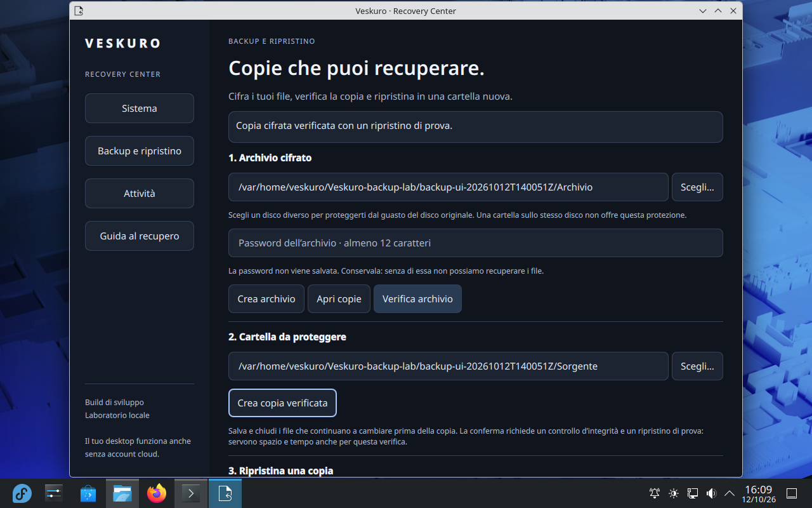Click Verifica archivio
This screenshot has width=812, height=508.
[417, 299]
